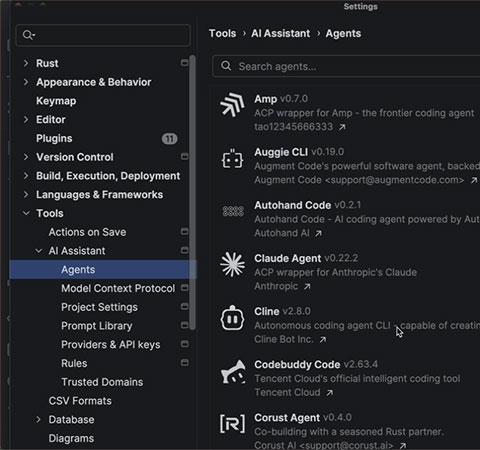Image resolution: width=480 pixels, height=450 pixels.
Task: Click project-level marker icon beside Providers & API keys
Action: point(184,344)
